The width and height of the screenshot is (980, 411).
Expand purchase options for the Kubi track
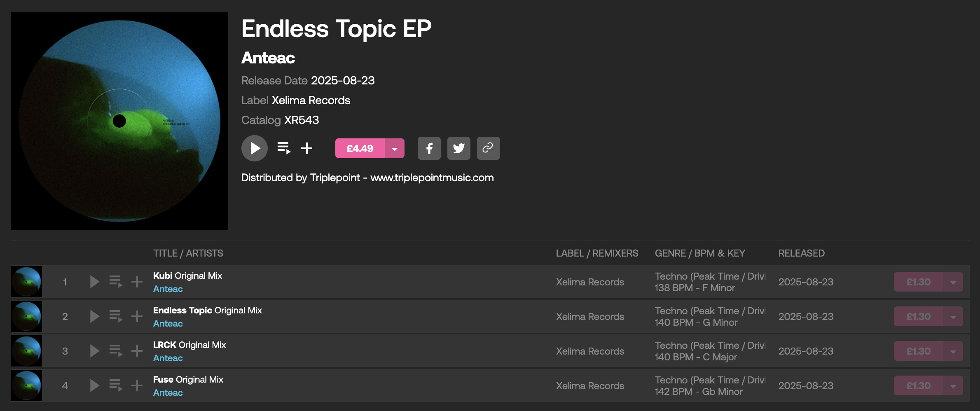point(953,282)
